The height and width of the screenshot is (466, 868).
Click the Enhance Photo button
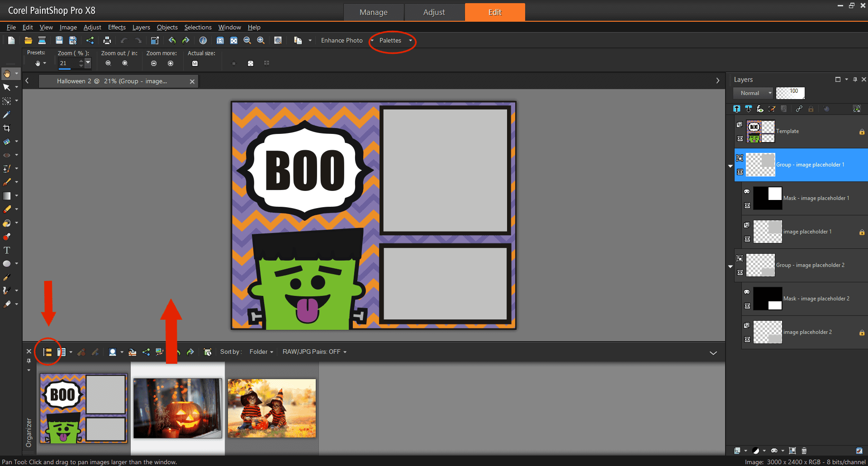(x=342, y=40)
